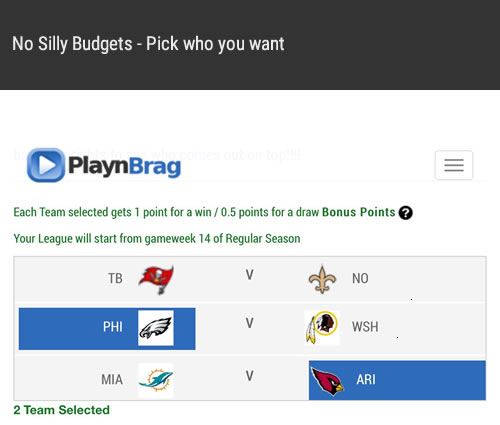Image resolution: width=500 pixels, height=425 pixels.
Task: Click the '2 Team Selected' status text
Action: pos(61,410)
